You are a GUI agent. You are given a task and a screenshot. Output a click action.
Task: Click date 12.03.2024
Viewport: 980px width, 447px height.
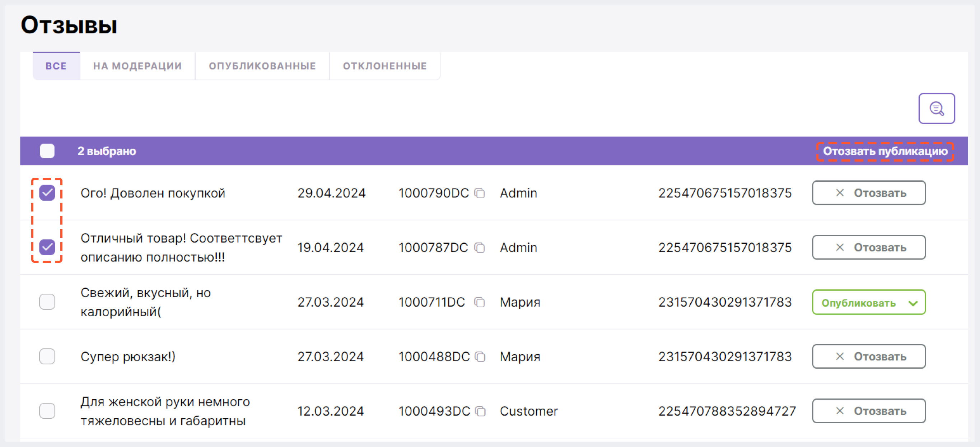coord(330,411)
